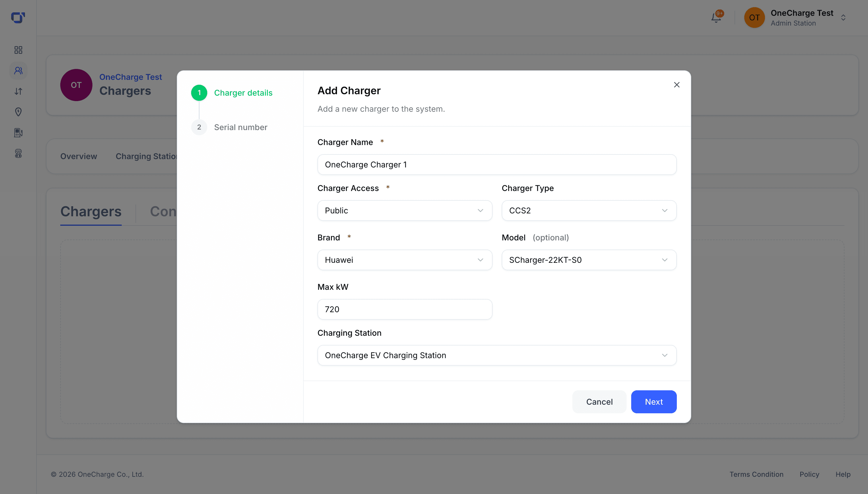This screenshot has width=868, height=494.
Task: Open the Model dropdown showing SCharger-22KT-S0
Action: pyautogui.click(x=589, y=260)
